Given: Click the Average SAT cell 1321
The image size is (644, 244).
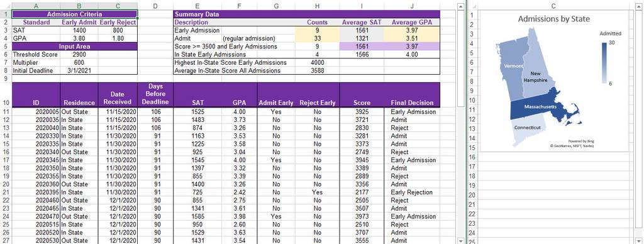Looking at the screenshot, I should coord(362,38).
